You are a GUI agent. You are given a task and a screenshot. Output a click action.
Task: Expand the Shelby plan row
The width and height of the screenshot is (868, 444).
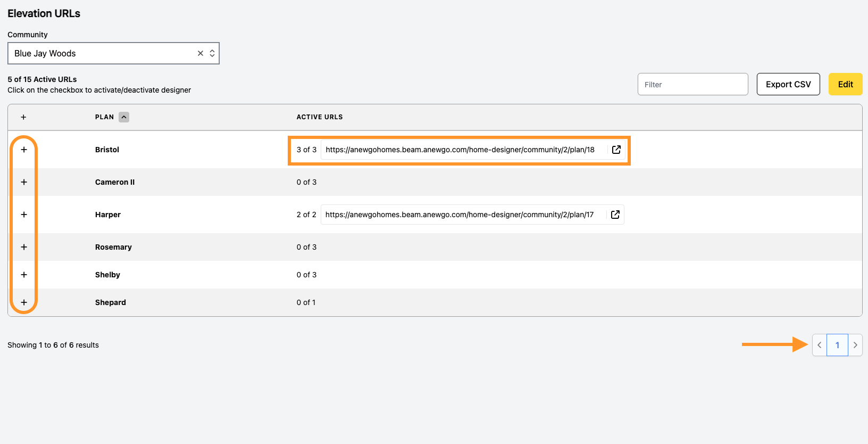click(x=24, y=275)
